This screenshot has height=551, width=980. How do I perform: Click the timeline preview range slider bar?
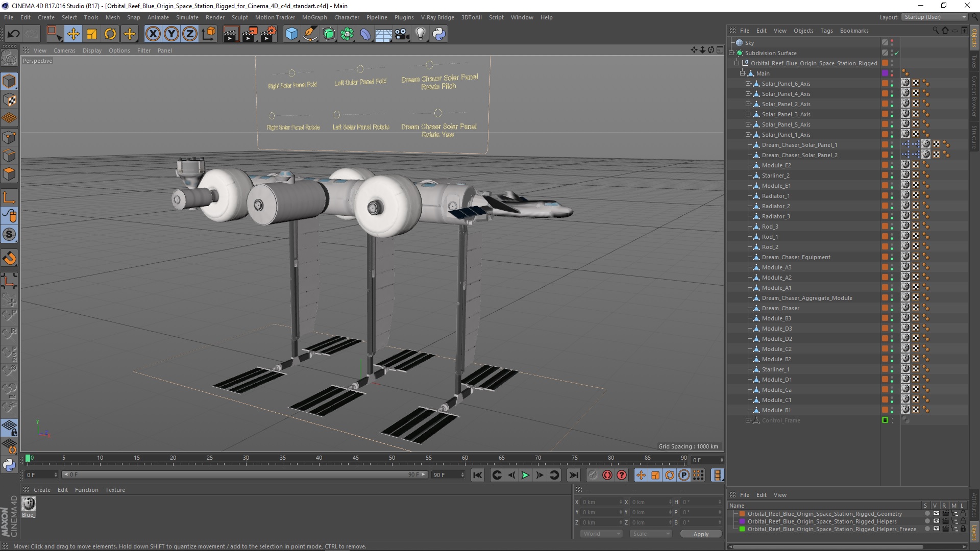pos(245,474)
